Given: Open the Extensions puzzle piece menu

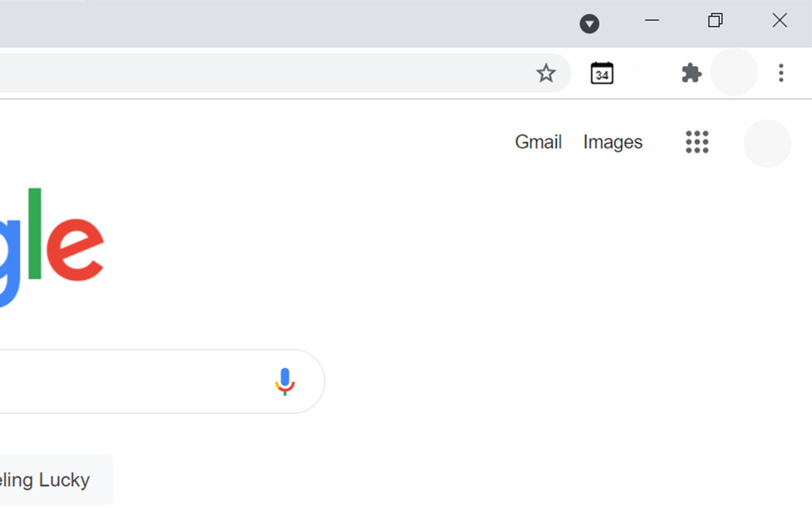Looking at the screenshot, I should pyautogui.click(x=691, y=73).
